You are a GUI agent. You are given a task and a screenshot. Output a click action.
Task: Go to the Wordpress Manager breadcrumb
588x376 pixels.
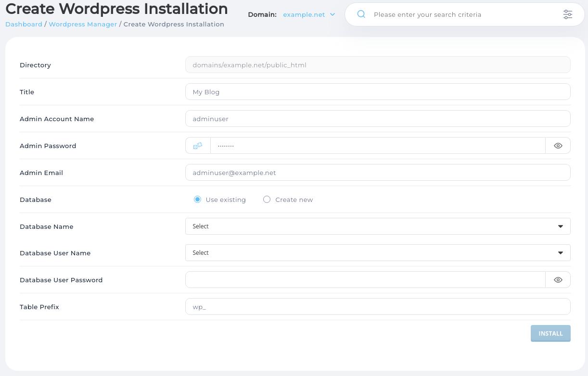[83, 24]
